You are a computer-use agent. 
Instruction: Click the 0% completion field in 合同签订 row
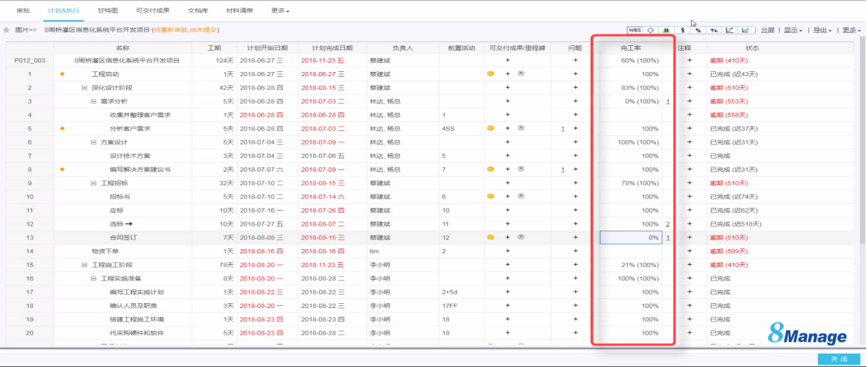coord(631,237)
